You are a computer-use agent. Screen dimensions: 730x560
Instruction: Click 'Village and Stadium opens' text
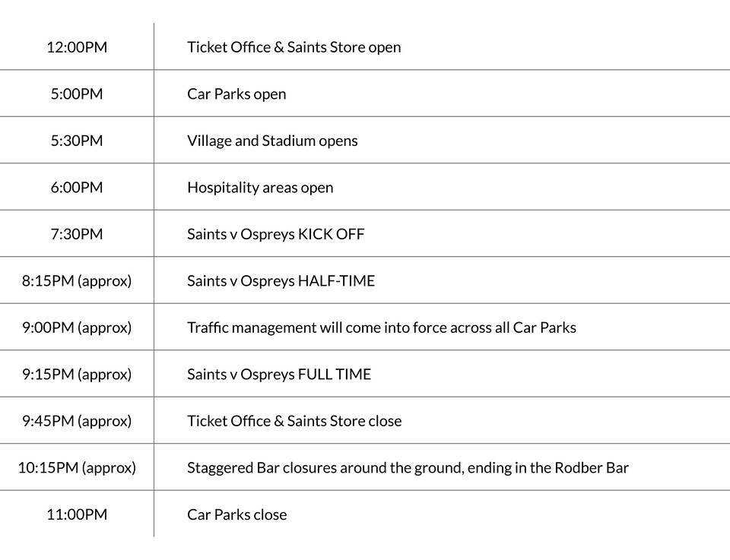click(272, 141)
